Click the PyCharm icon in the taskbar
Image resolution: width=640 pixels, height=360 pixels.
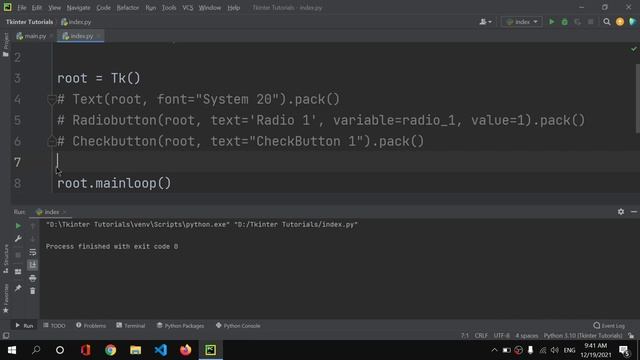click(x=211, y=350)
